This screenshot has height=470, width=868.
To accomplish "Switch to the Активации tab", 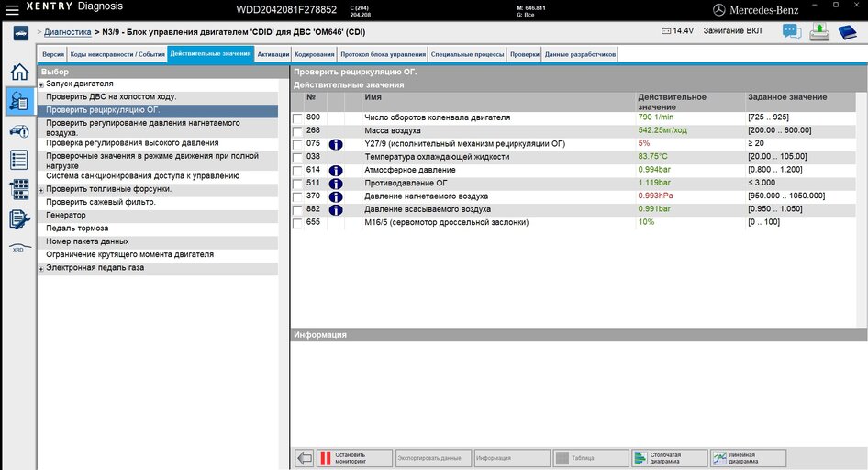I will coord(273,54).
